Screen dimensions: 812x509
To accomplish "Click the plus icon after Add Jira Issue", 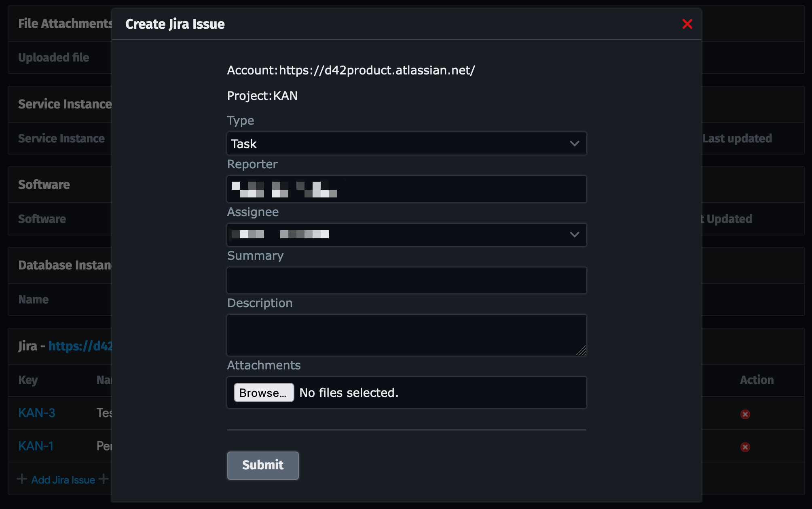I will click(x=104, y=479).
